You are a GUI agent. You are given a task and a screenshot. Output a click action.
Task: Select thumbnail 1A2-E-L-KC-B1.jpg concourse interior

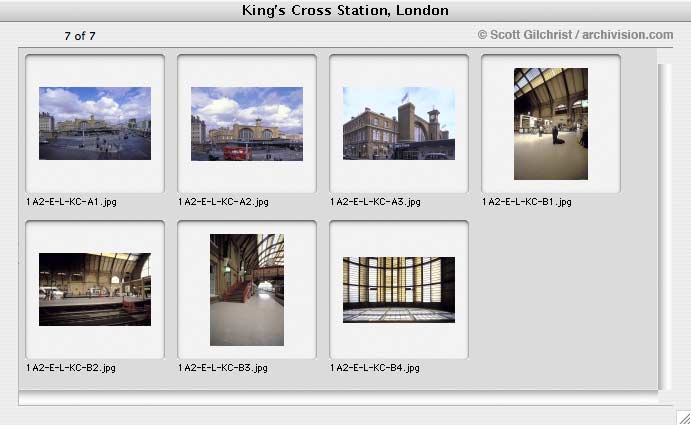(x=551, y=123)
